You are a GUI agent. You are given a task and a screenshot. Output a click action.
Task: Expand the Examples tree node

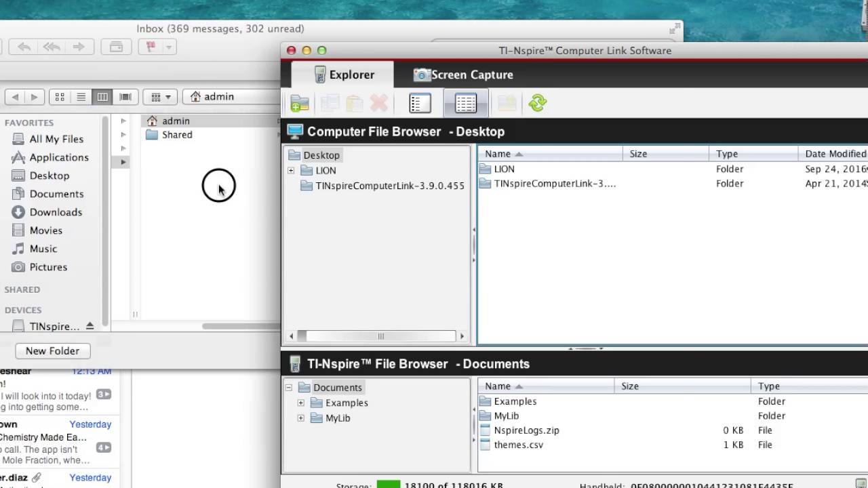[301, 403]
